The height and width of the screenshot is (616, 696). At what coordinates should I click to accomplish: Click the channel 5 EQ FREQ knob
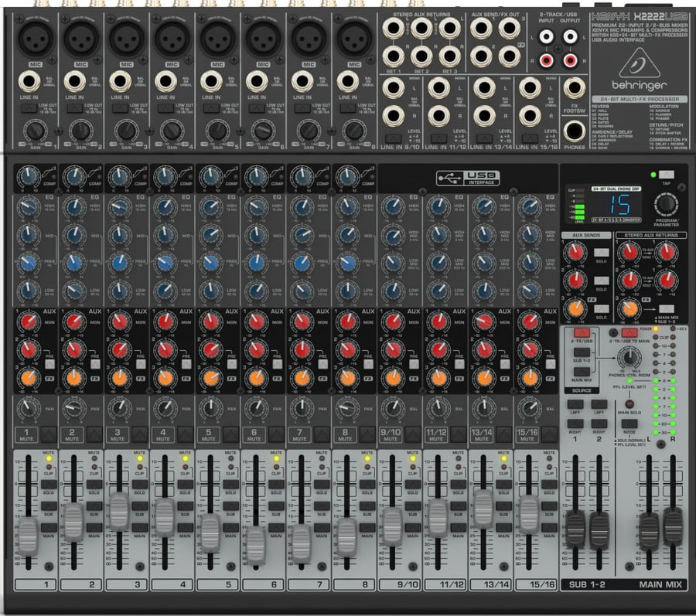(x=211, y=263)
